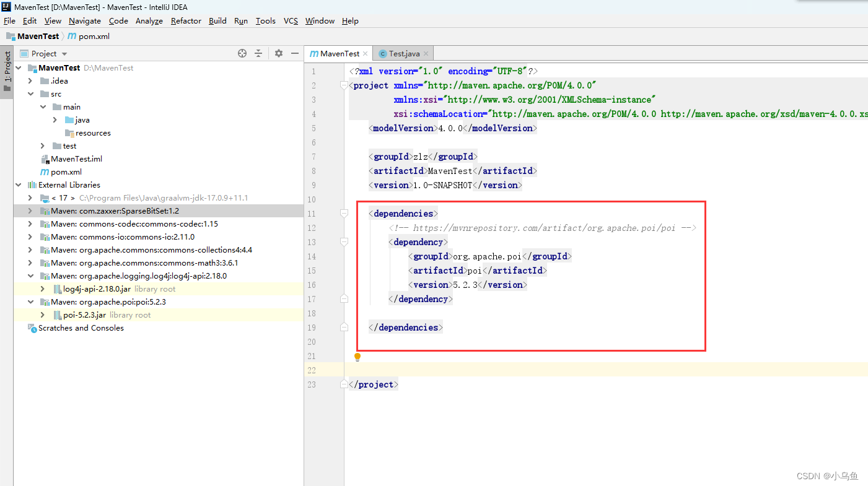The width and height of the screenshot is (868, 486).
Task: Expand commons-collections4 library node
Action: [30, 250]
